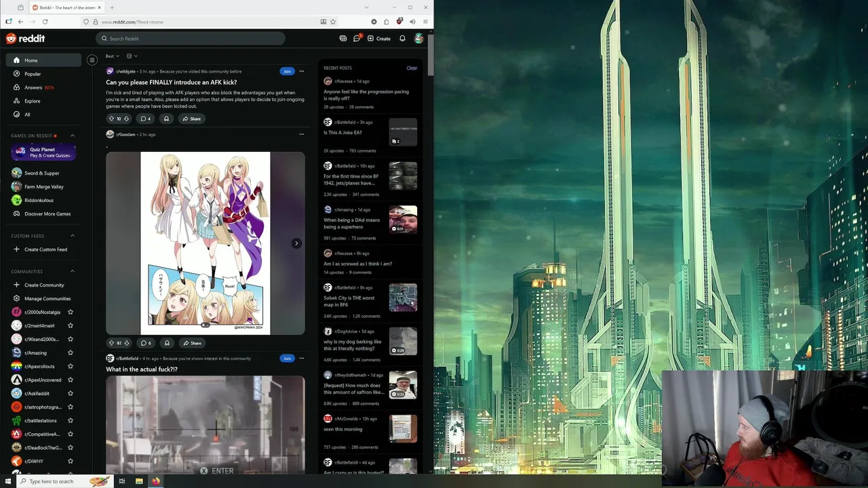The width and height of the screenshot is (868, 488).
Task: Favorite the r/2meirl4meirl community
Action: 71,326
